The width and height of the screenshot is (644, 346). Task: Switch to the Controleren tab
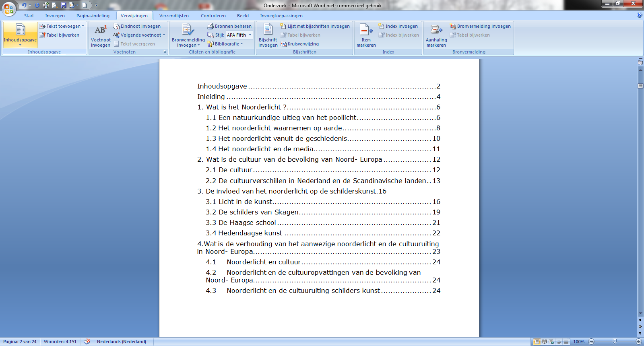click(213, 16)
